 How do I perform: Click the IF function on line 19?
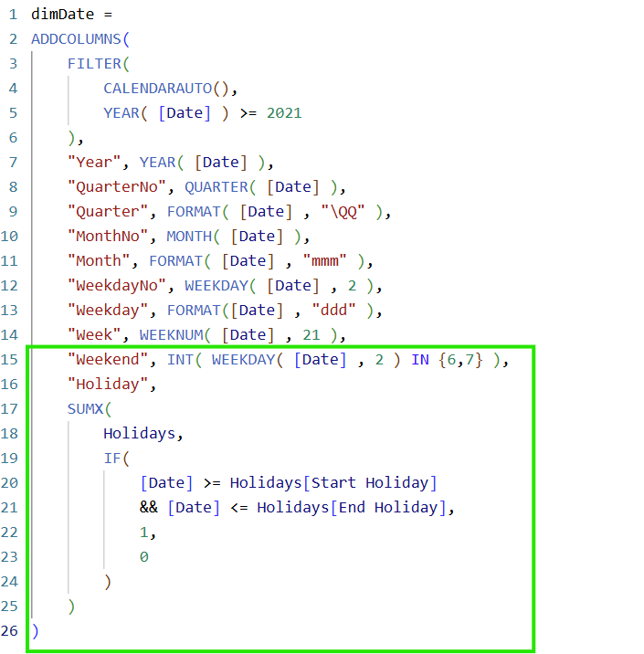click(x=112, y=459)
